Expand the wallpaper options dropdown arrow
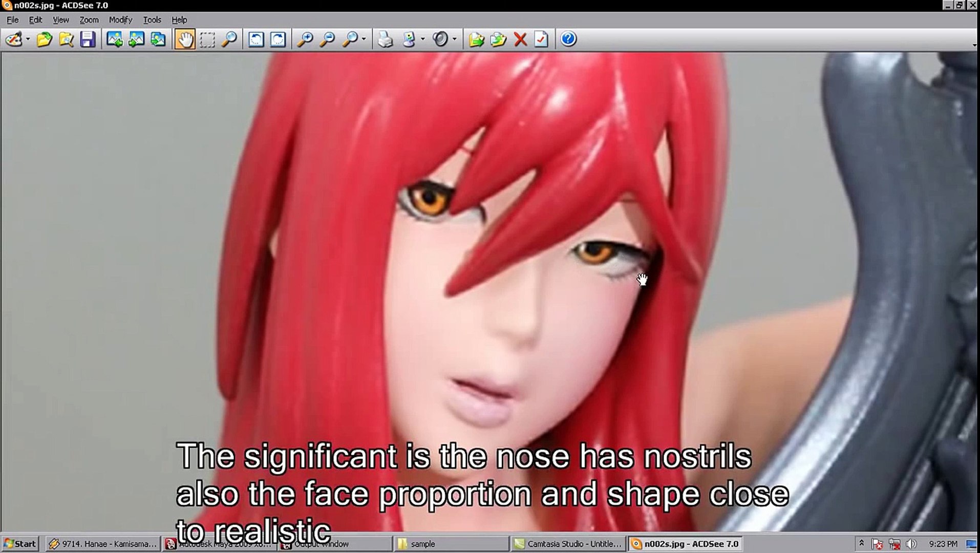Screen dimensions: 980x553 [x=422, y=39]
